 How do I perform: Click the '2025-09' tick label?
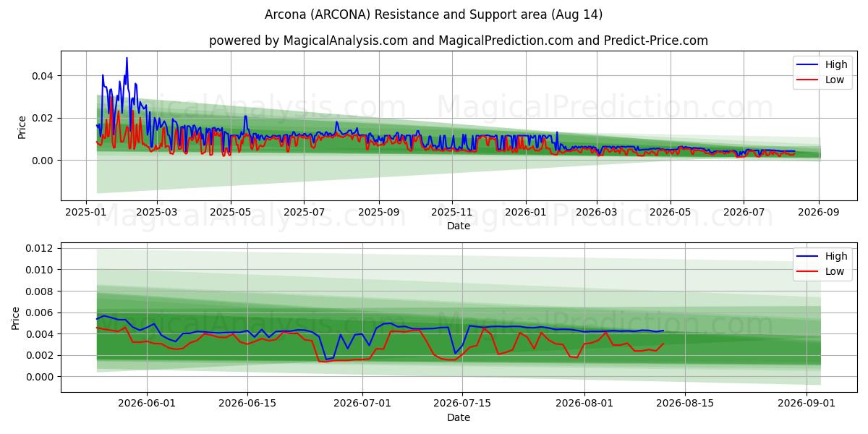coord(379,211)
